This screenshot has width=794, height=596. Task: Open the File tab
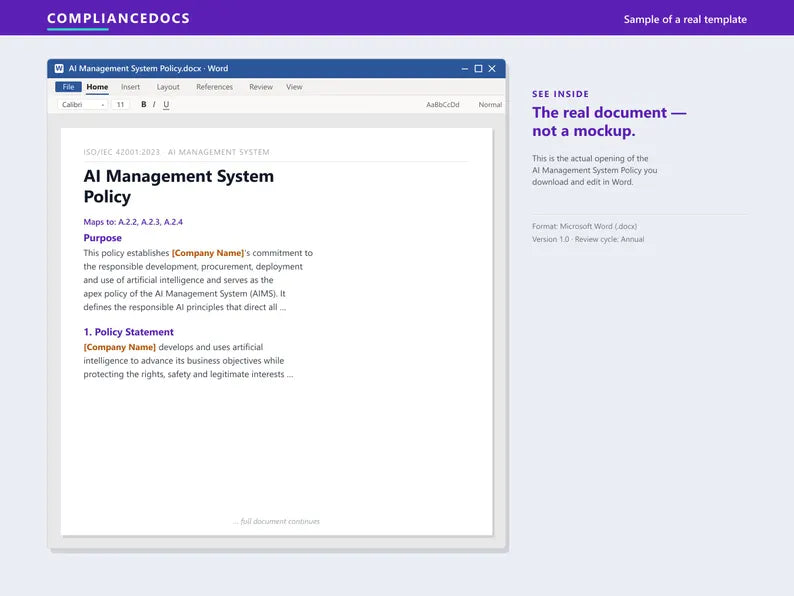point(68,87)
